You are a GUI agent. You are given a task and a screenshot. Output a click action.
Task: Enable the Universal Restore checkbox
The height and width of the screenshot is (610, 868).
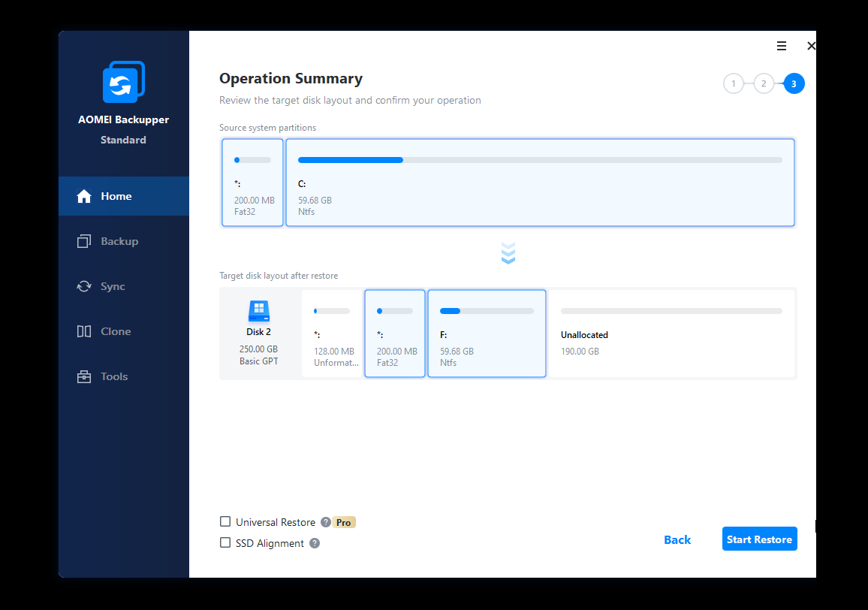(x=225, y=521)
